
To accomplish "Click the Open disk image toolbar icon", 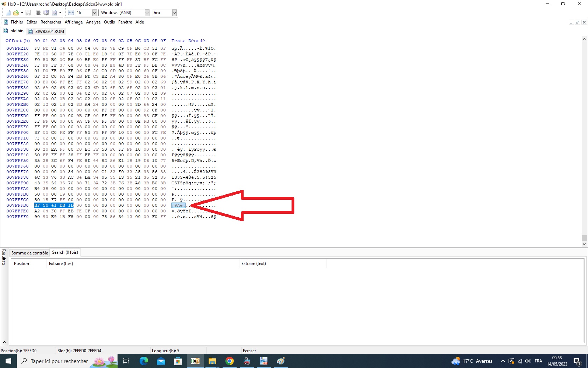I will coord(54,13).
